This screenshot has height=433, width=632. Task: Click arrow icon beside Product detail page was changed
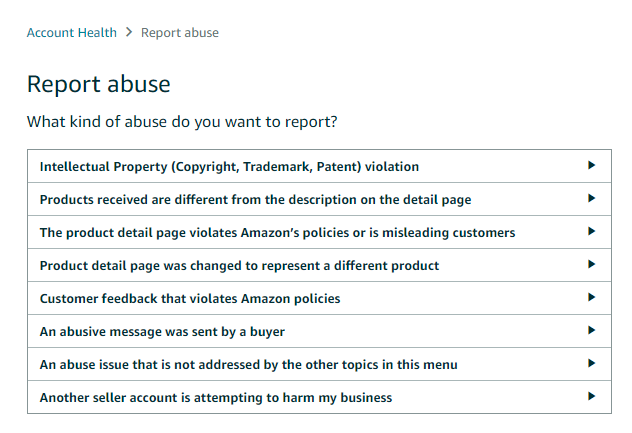click(591, 264)
